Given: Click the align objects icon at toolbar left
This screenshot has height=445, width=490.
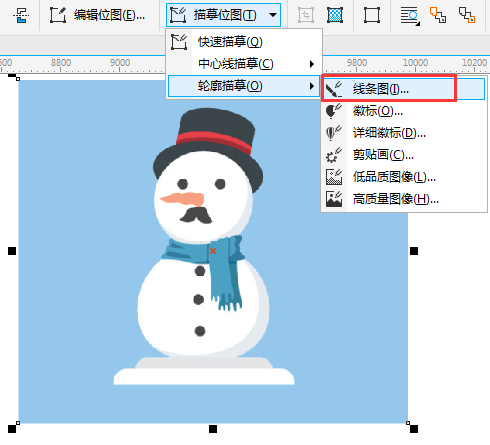Looking at the screenshot, I should 21,15.
